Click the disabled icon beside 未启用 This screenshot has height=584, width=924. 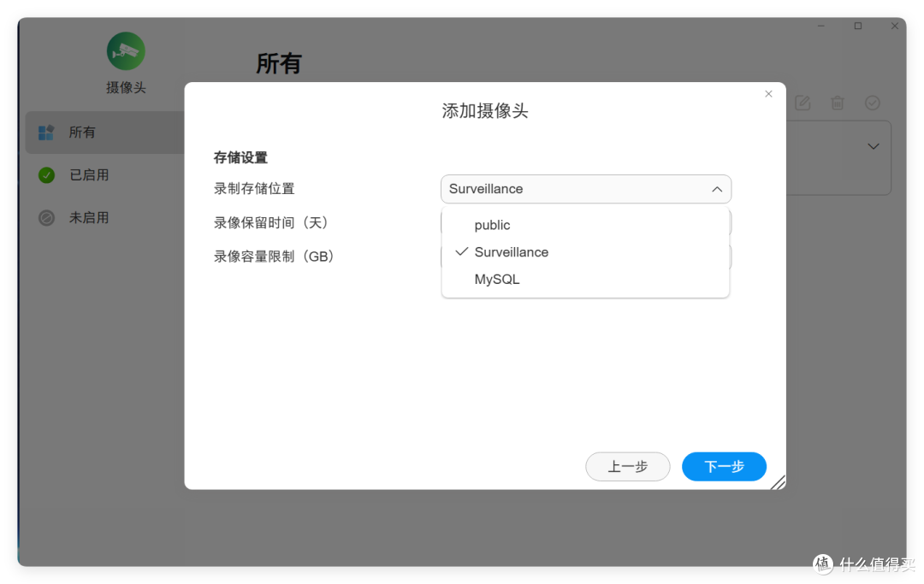click(x=46, y=218)
